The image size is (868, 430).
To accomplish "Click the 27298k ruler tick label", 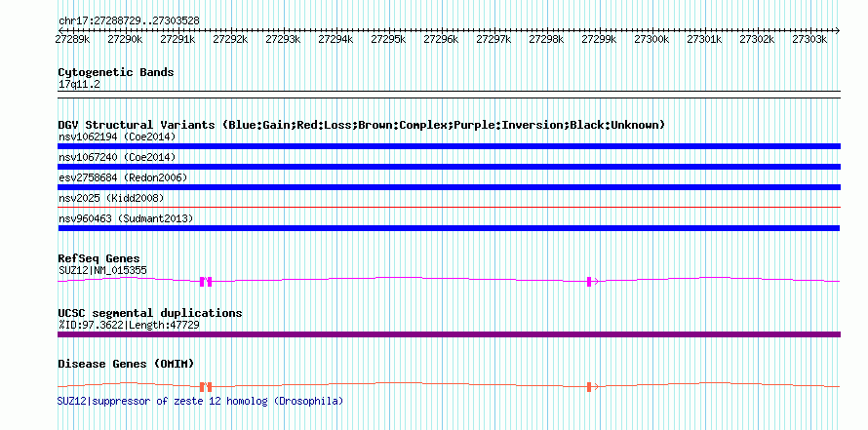I will pyautogui.click(x=546, y=39).
